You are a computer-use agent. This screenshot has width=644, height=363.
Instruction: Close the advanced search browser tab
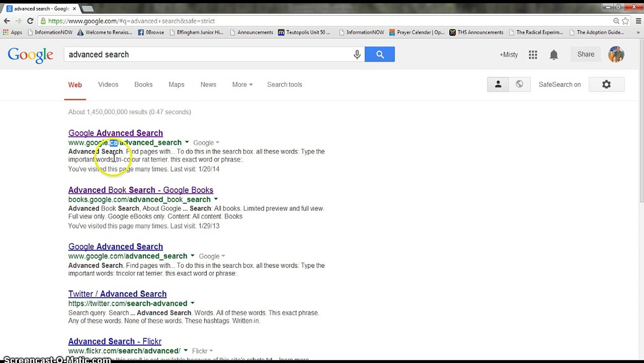point(74,9)
